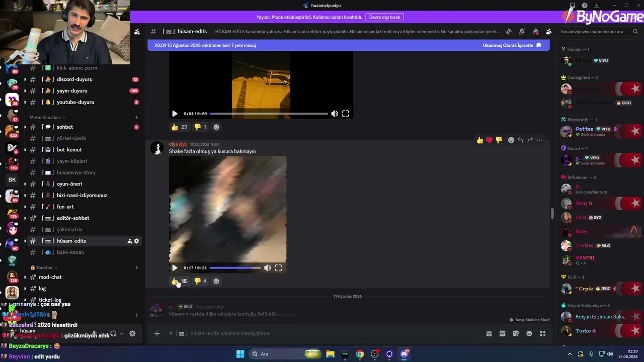The width and height of the screenshot is (644, 362).
Task: Show hidden system tray icons
Action: (569, 354)
